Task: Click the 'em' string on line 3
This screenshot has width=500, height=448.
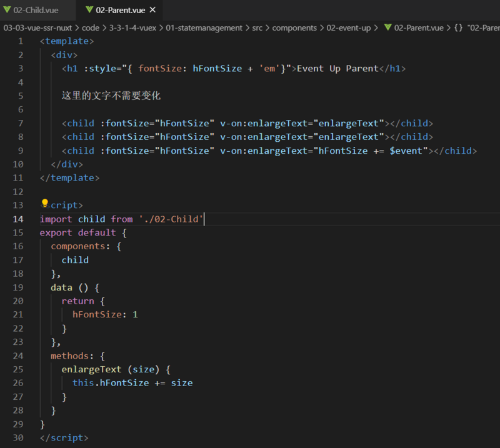Action: [x=269, y=69]
